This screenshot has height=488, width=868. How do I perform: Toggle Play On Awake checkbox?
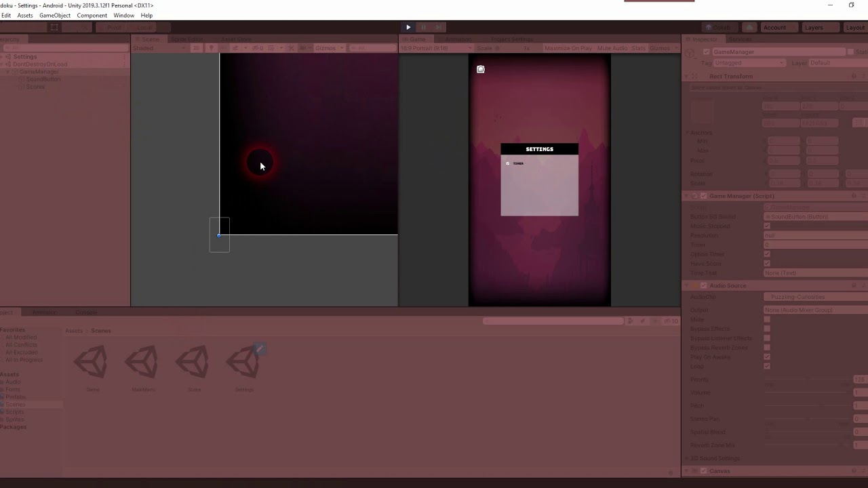[767, 357]
